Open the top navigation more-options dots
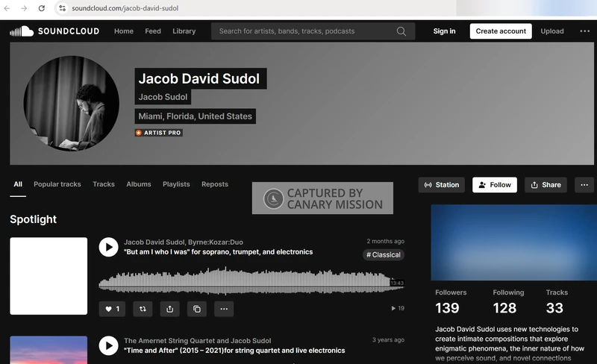Screen dimensions: 597x364 tap(585, 31)
